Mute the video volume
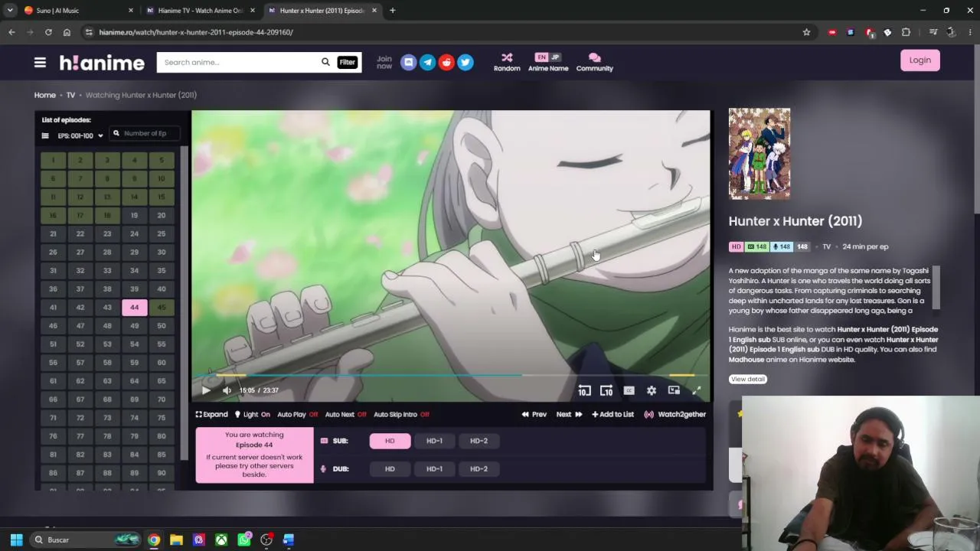 (227, 390)
